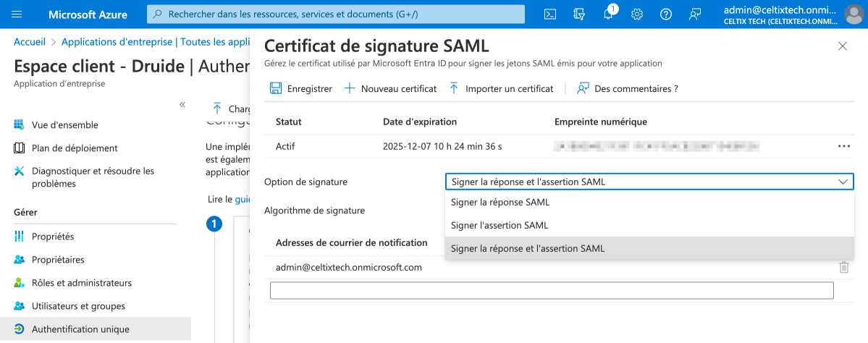
Task: Click the feedback icon in header
Action: point(695,14)
